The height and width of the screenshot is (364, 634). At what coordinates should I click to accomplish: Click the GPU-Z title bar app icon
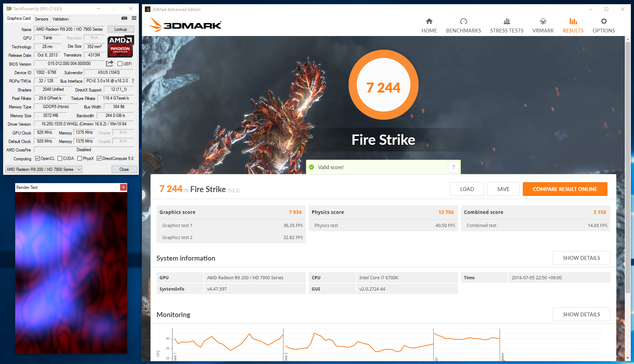point(9,8)
